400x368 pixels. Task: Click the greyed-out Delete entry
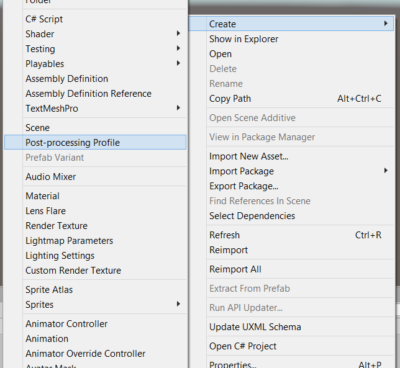click(x=291, y=69)
